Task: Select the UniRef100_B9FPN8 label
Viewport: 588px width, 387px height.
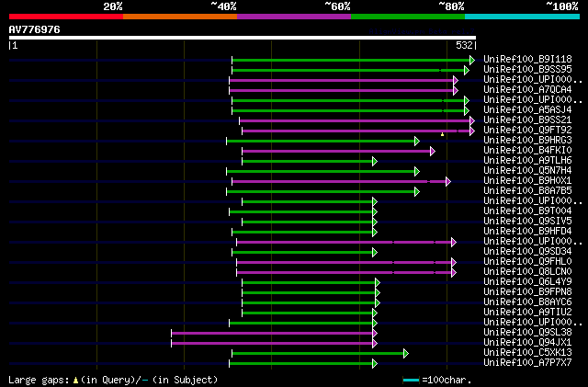Action: 527,292
